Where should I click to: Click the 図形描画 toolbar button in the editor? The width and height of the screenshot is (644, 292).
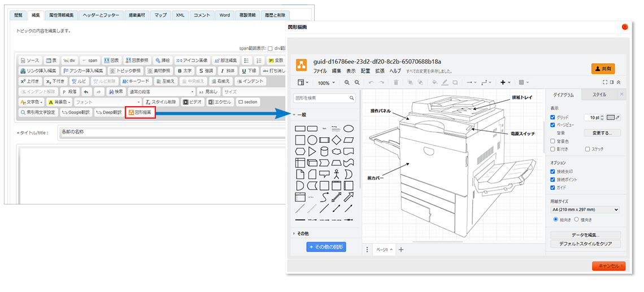click(140, 112)
